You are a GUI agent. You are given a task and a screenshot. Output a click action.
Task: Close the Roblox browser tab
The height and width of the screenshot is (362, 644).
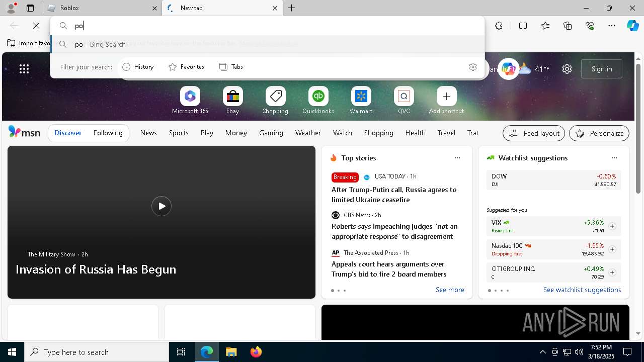click(x=154, y=8)
